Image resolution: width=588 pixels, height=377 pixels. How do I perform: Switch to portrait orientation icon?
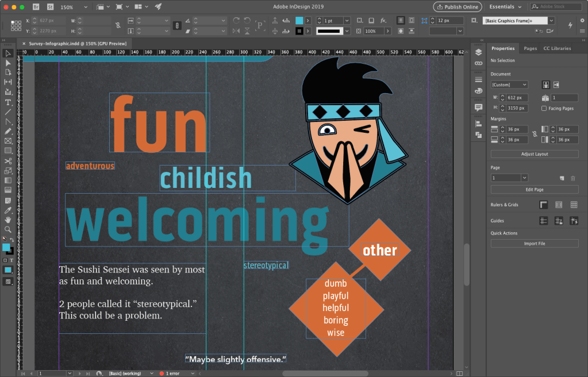click(545, 84)
